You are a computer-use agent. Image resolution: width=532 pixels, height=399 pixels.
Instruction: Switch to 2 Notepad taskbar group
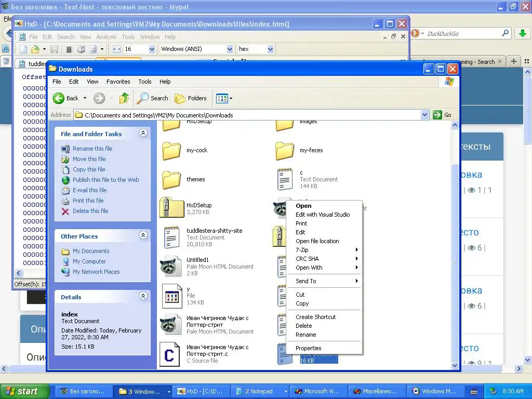[x=261, y=391]
